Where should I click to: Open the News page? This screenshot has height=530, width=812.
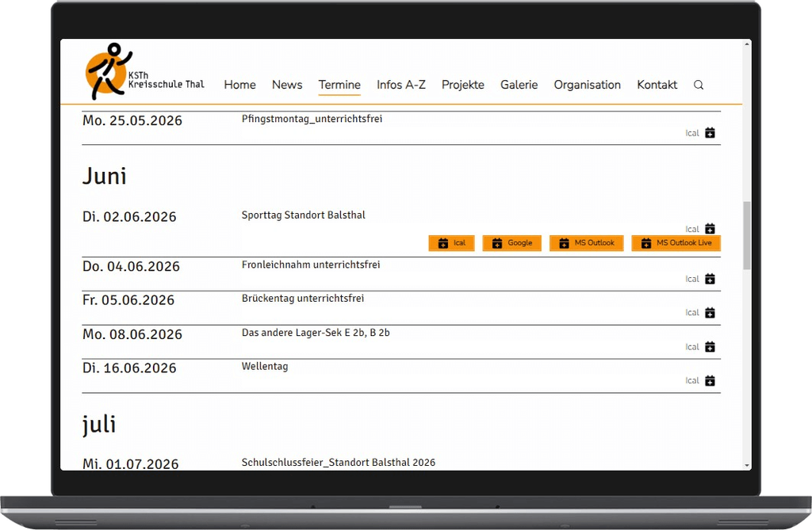[x=287, y=85]
